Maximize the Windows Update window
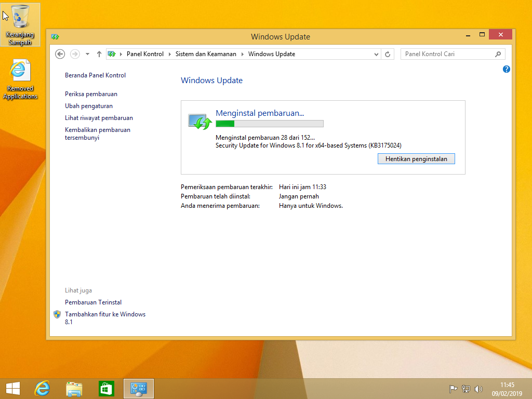The height and width of the screenshot is (399, 532). 482,35
